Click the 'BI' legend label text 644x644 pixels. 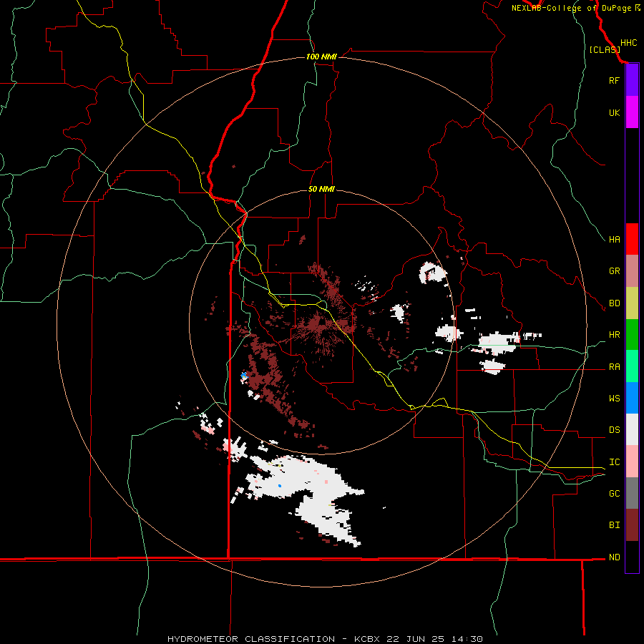[x=614, y=525]
